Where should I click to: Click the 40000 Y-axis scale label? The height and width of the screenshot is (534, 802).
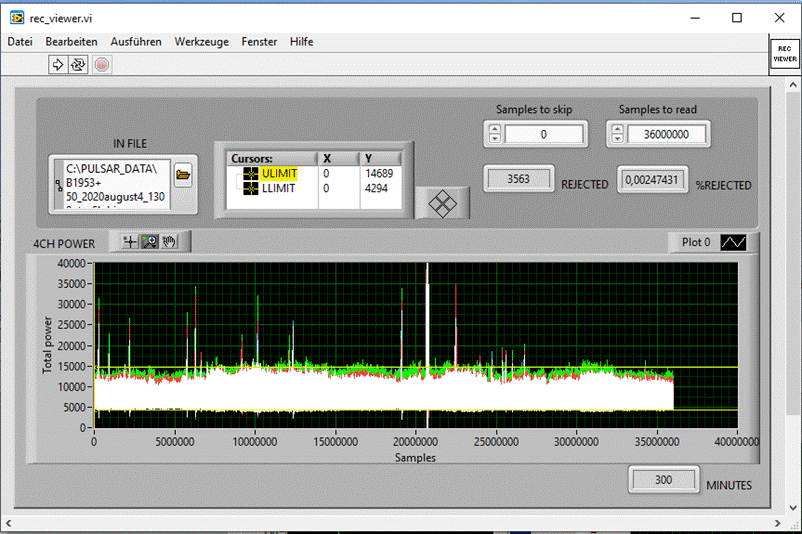coord(71,263)
